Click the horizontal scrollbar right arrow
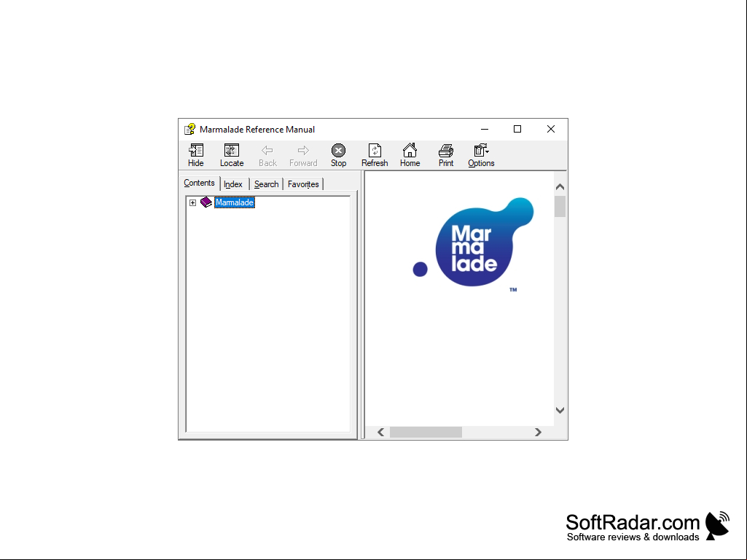Image resolution: width=747 pixels, height=560 pixels. pos(538,432)
